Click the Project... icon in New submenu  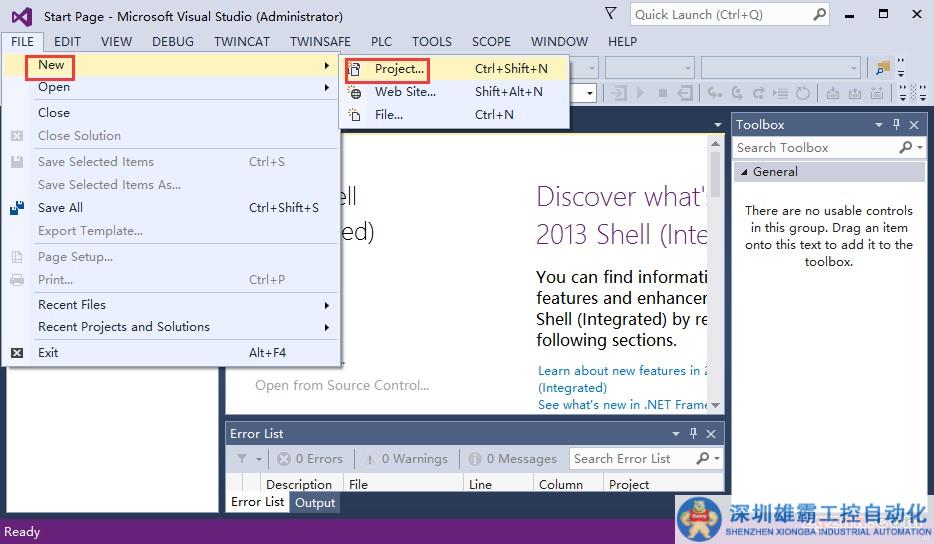tap(355, 69)
